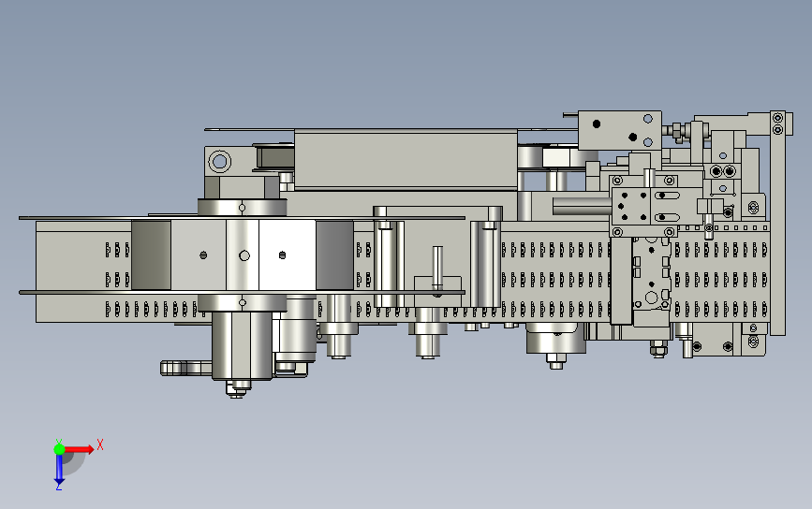812x509 pixels.
Task: Click the green Y axis ball on triad
Action: 59,449
